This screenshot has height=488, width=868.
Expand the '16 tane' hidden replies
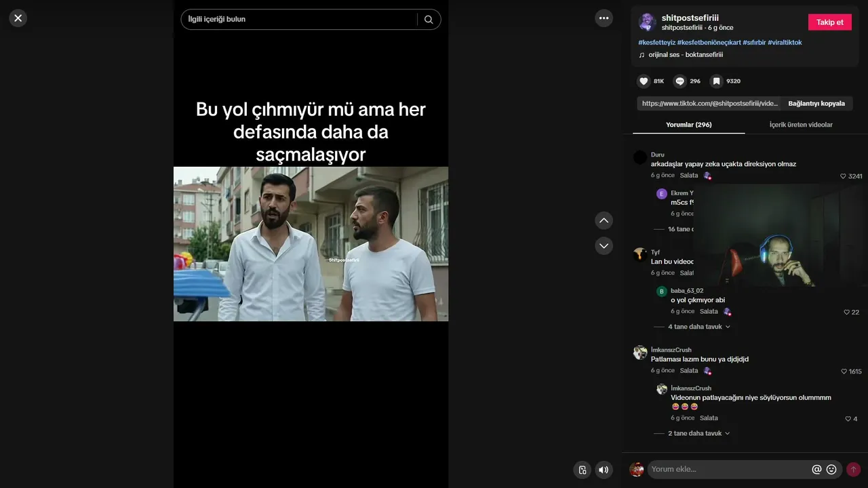point(680,229)
